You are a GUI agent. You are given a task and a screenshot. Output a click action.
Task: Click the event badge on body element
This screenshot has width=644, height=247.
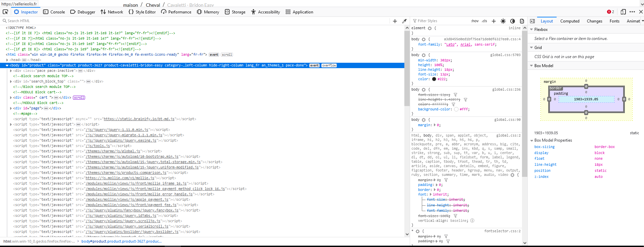315,65
